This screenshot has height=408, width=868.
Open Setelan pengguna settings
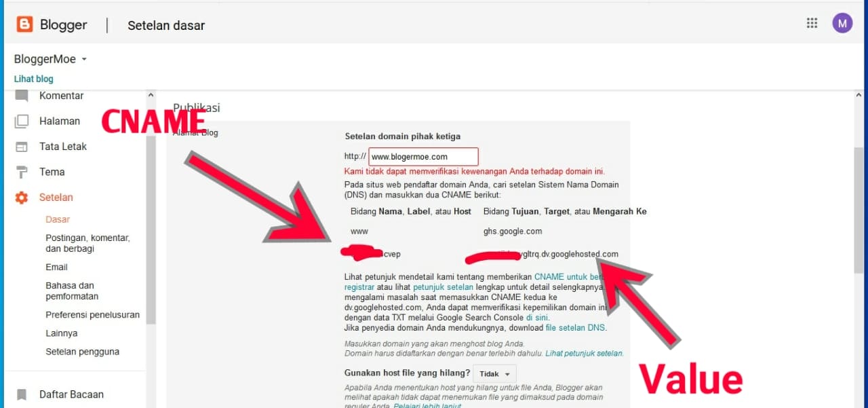(x=82, y=352)
